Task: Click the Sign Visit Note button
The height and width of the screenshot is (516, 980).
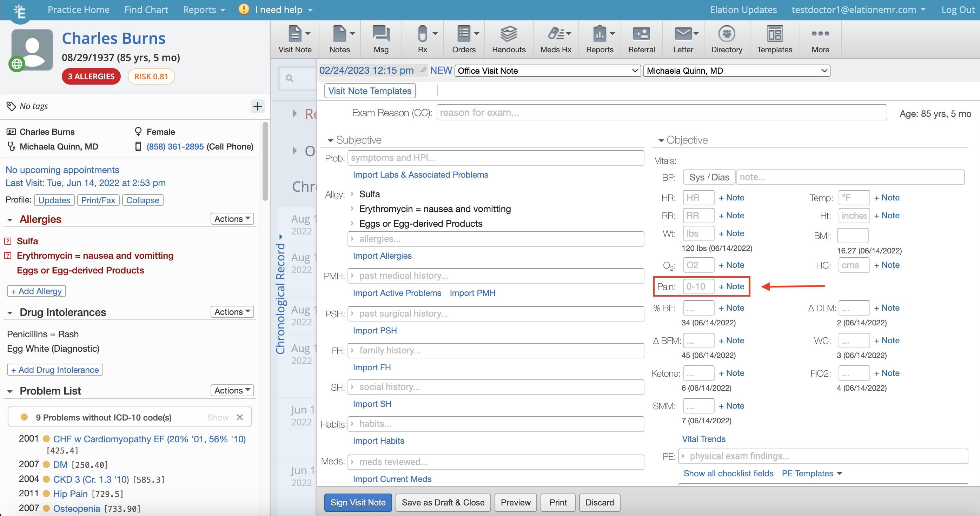Action: [x=358, y=502]
